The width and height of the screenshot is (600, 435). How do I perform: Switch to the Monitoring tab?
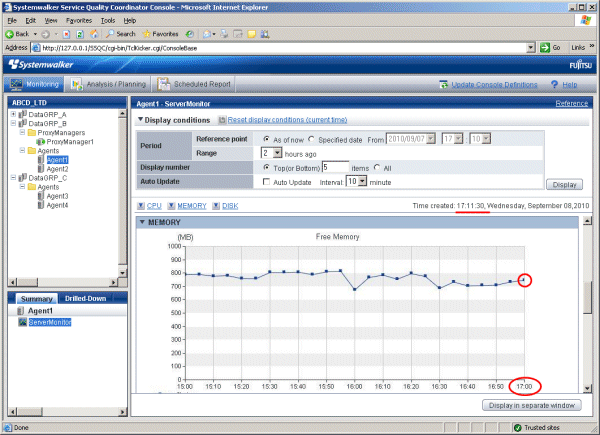click(x=34, y=84)
